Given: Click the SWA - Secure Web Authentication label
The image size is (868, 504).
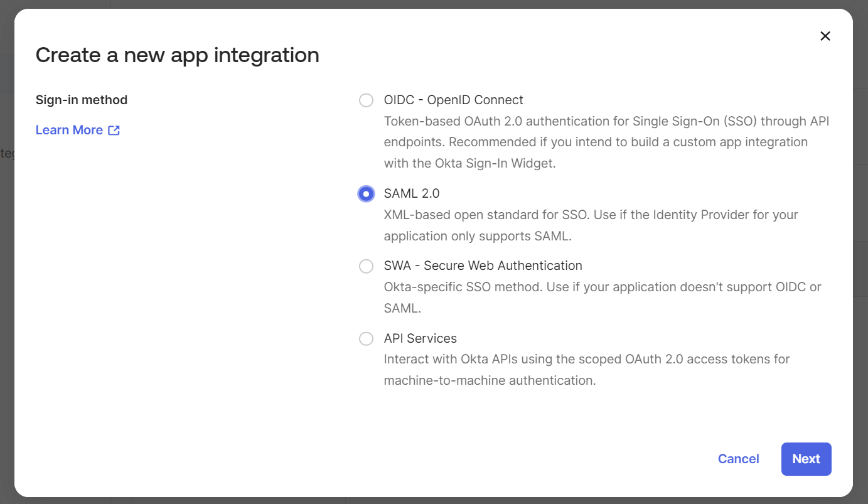Looking at the screenshot, I should click(483, 265).
